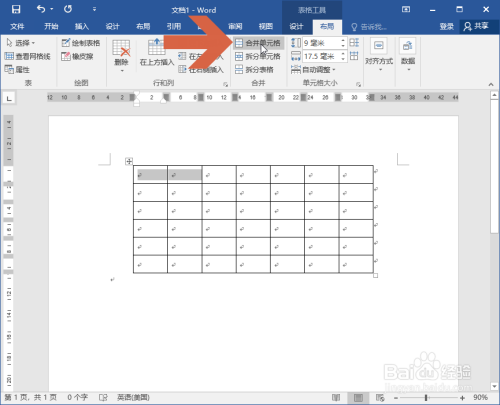Click the vertical scrollbar thumb
Viewport: 500px width, 405px height.
pyautogui.click(x=494, y=167)
